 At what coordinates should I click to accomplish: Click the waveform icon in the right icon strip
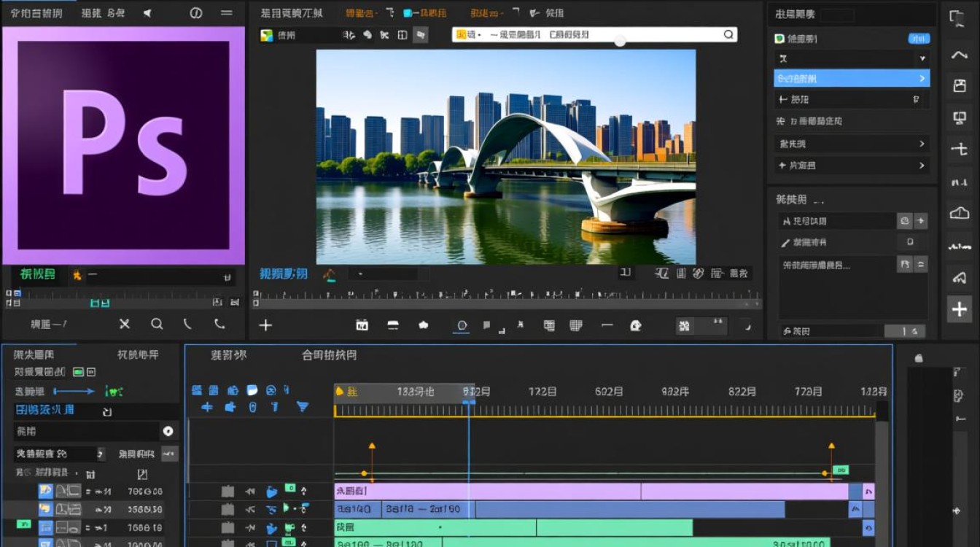click(959, 247)
